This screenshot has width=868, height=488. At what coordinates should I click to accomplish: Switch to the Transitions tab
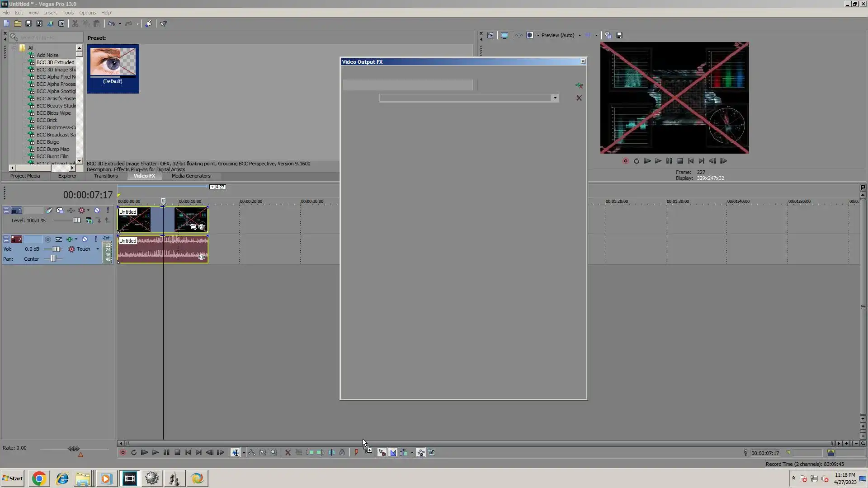click(x=106, y=176)
